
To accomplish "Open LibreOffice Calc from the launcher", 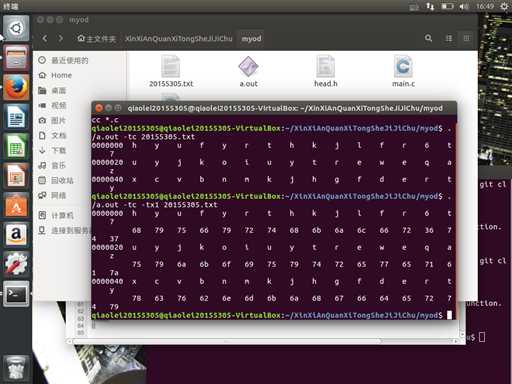I will click(x=16, y=147).
